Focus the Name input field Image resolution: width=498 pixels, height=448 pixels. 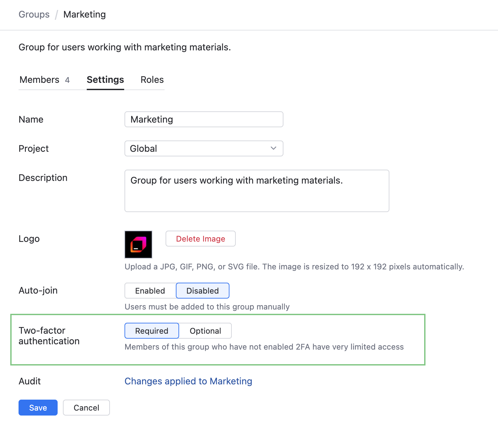[204, 119]
